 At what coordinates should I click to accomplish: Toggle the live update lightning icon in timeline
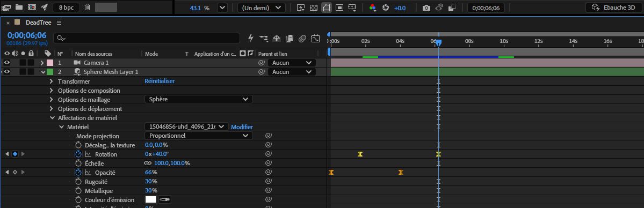tap(251, 38)
